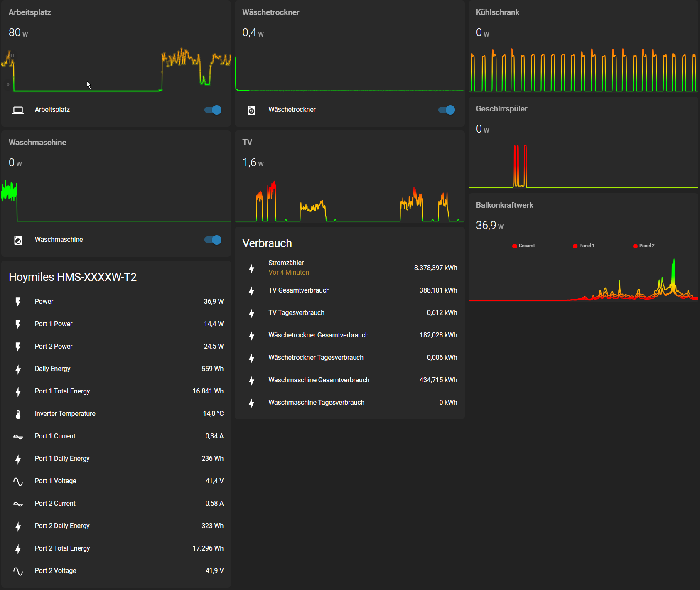Screen dimensions: 700x590
Task: Click the Port 2 Daily Energy icon
Action: click(x=18, y=526)
